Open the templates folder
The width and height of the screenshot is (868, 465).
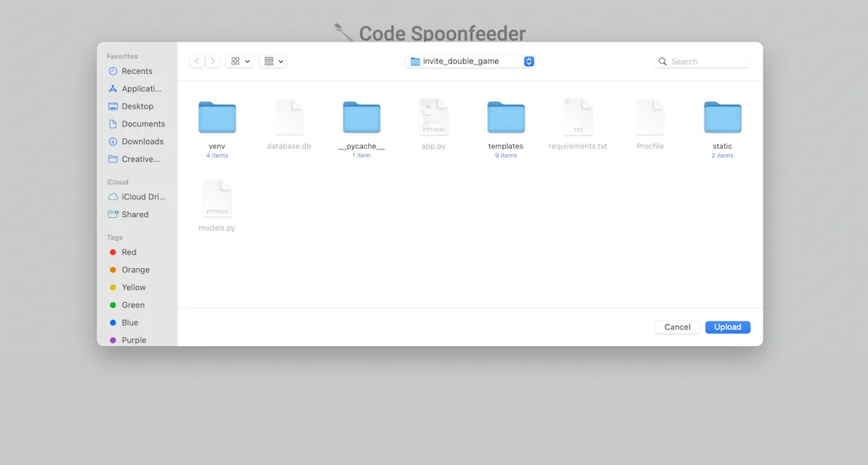click(x=506, y=117)
